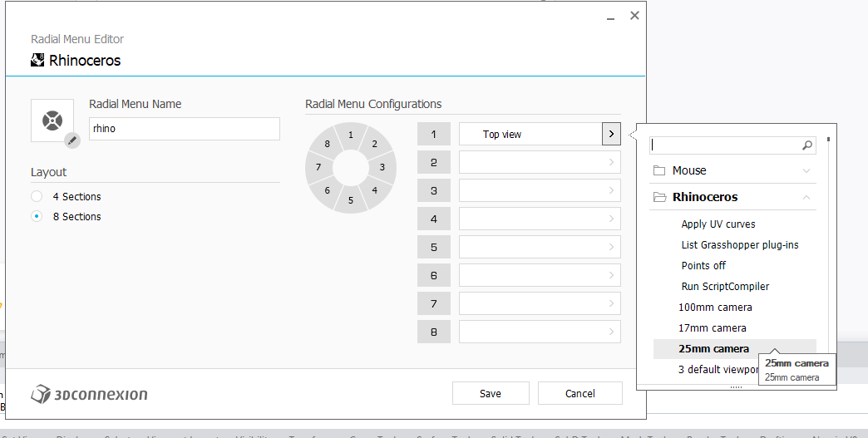Click the Mouse folder icon
Screen dimensions: 868x438
658,170
